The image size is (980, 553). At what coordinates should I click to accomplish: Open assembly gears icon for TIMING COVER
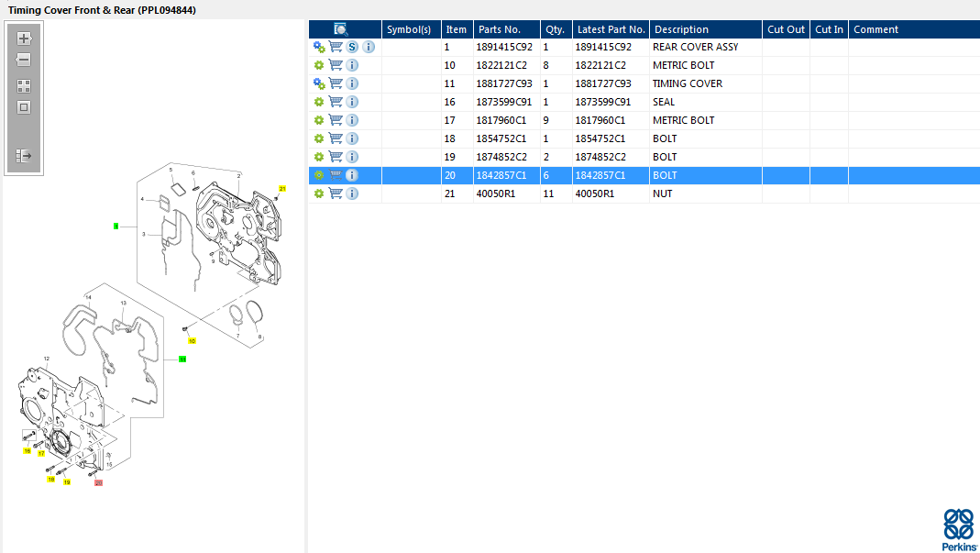(x=319, y=83)
